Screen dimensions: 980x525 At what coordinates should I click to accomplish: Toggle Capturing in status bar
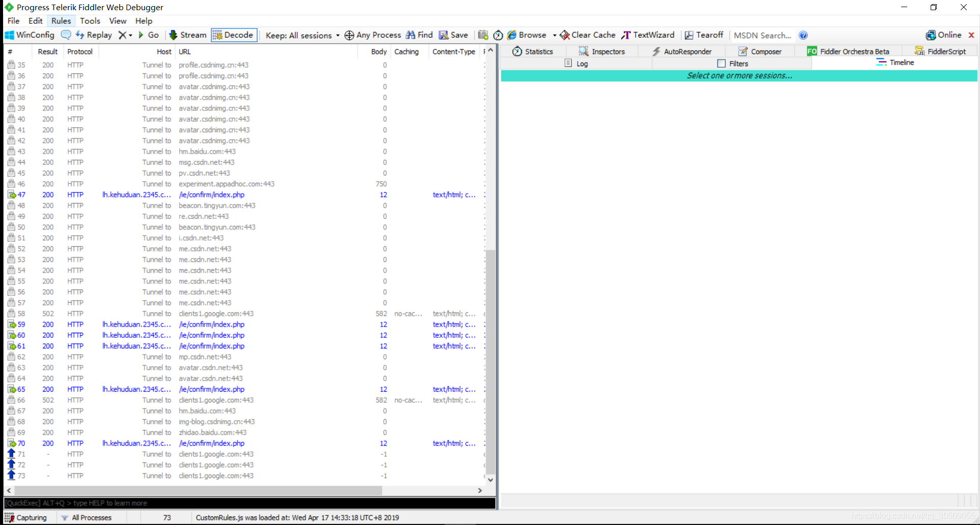click(x=25, y=517)
